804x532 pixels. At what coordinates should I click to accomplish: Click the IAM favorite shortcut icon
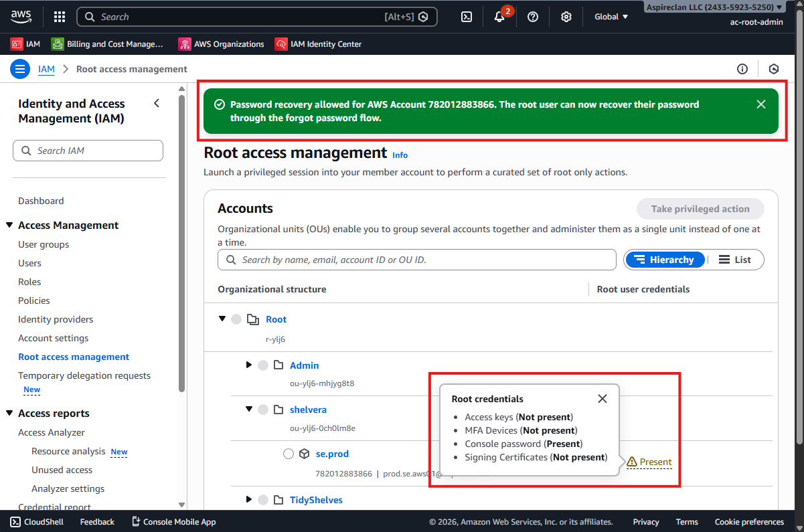(x=17, y=44)
